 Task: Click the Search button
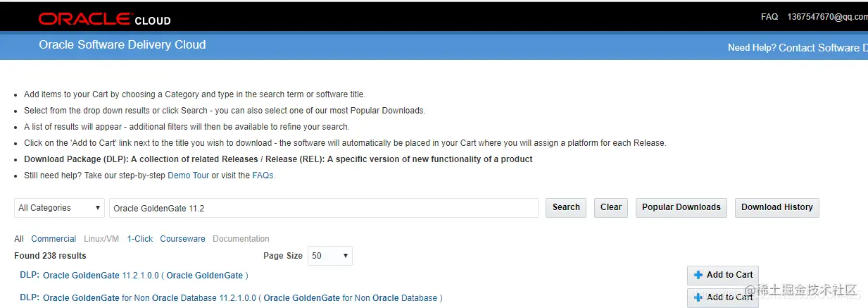pos(566,208)
